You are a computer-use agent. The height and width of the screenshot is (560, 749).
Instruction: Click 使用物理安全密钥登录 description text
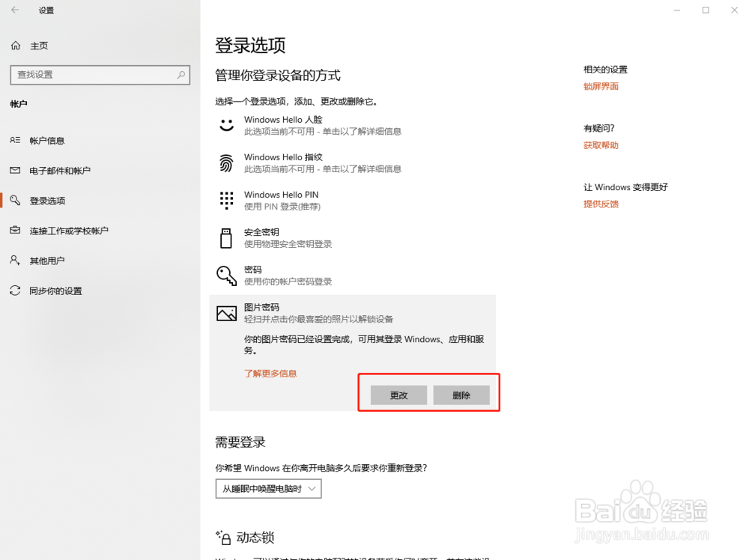click(288, 244)
